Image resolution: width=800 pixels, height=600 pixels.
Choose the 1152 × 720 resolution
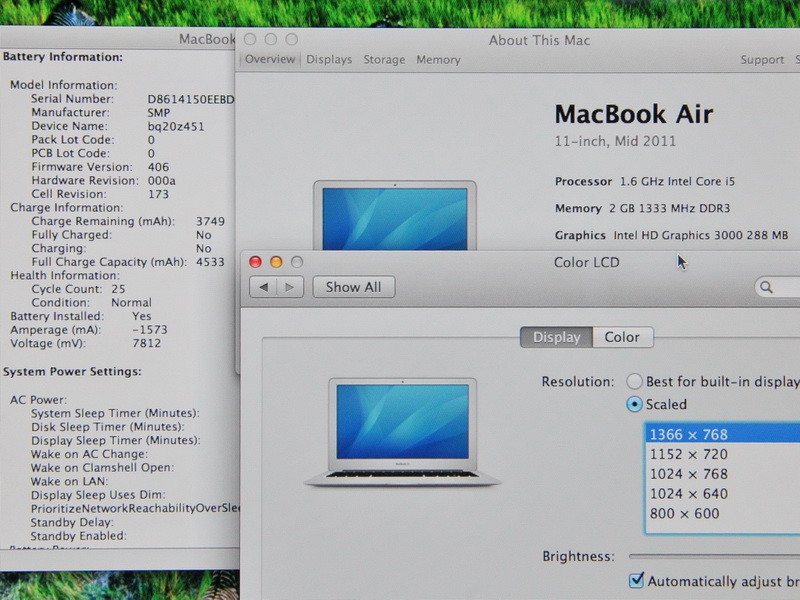723,454
